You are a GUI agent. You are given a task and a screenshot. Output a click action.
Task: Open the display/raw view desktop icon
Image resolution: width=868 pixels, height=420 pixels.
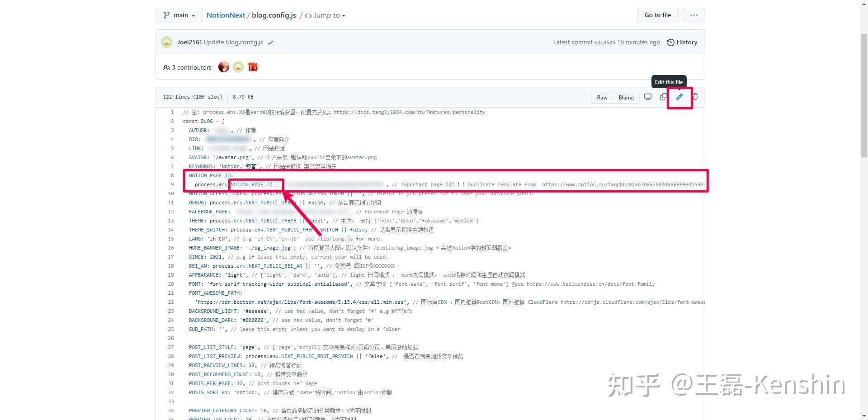(647, 97)
